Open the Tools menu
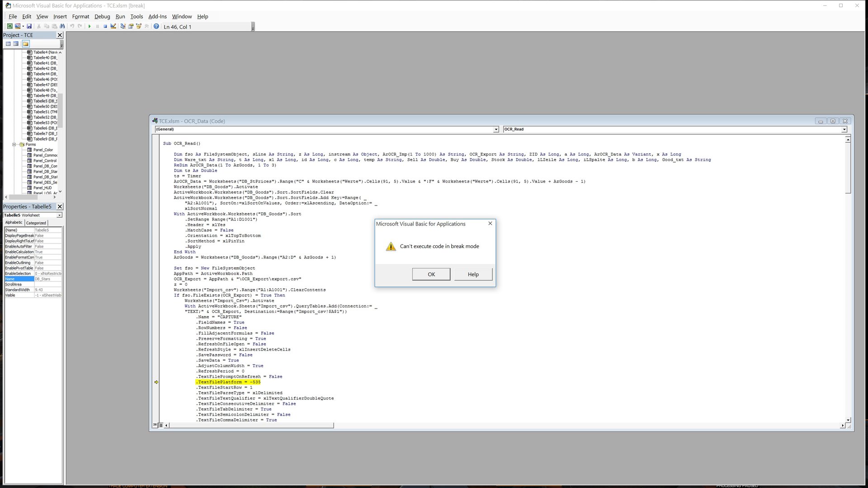This screenshot has height=488, width=868. click(x=137, y=16)
